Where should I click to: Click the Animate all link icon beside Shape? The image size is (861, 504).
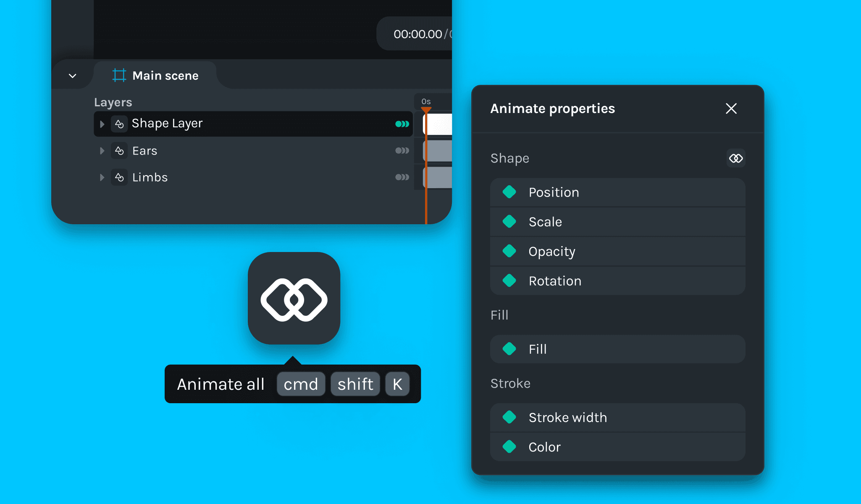(x=736, y=158)
